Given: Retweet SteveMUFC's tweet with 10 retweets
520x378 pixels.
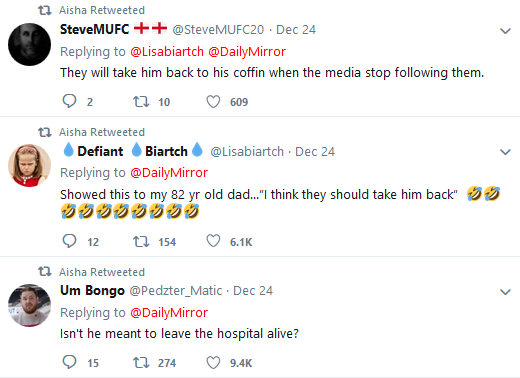Looking at the screenshot, I should tap(141, 101).
